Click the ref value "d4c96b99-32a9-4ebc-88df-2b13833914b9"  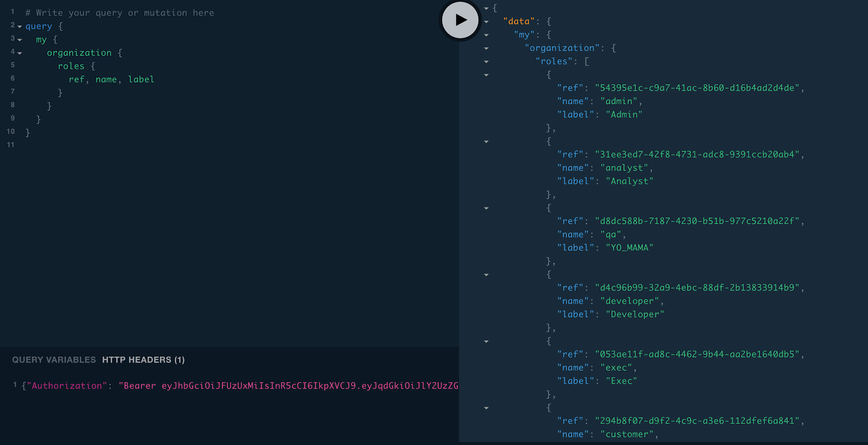pyautogui.click(x=698, y=288)
